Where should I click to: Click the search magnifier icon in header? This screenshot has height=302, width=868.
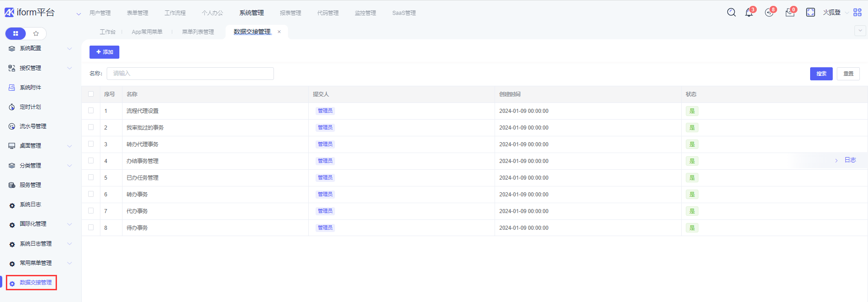click(x=731, y=13)
